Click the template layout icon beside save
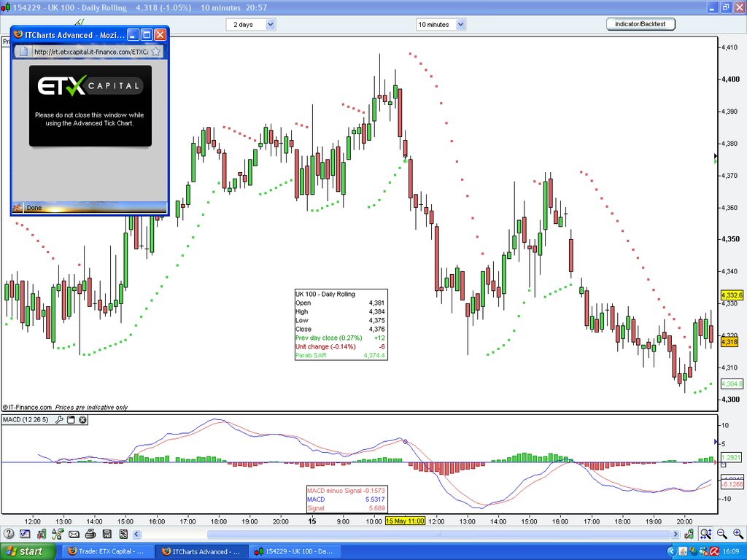Viewport: 747px width, 560px height. point(123,534)
